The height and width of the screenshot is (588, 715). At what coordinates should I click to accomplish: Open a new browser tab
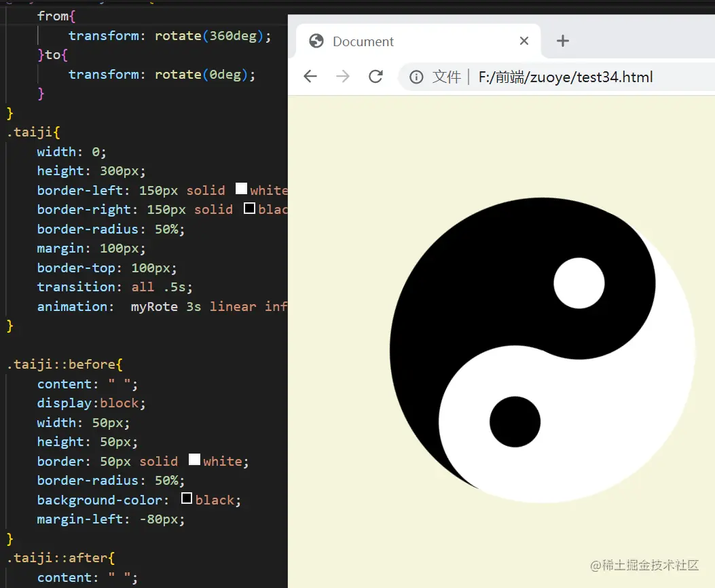pos(563,41)
